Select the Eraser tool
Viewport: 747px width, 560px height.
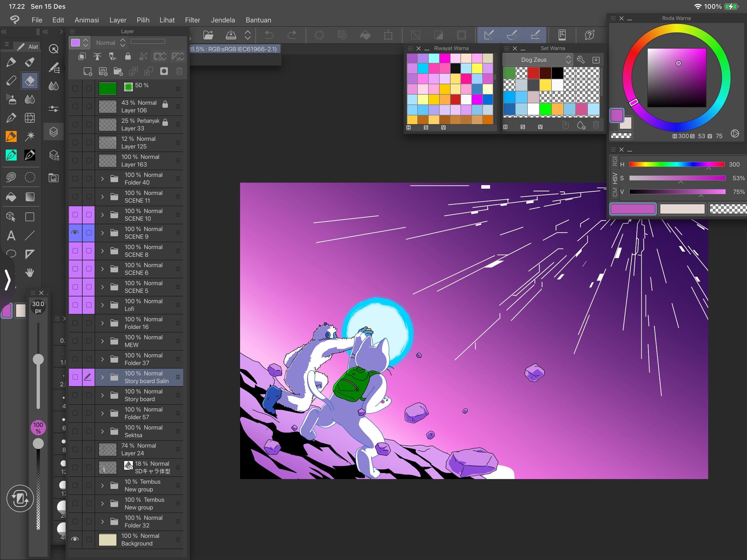[30, 81]
